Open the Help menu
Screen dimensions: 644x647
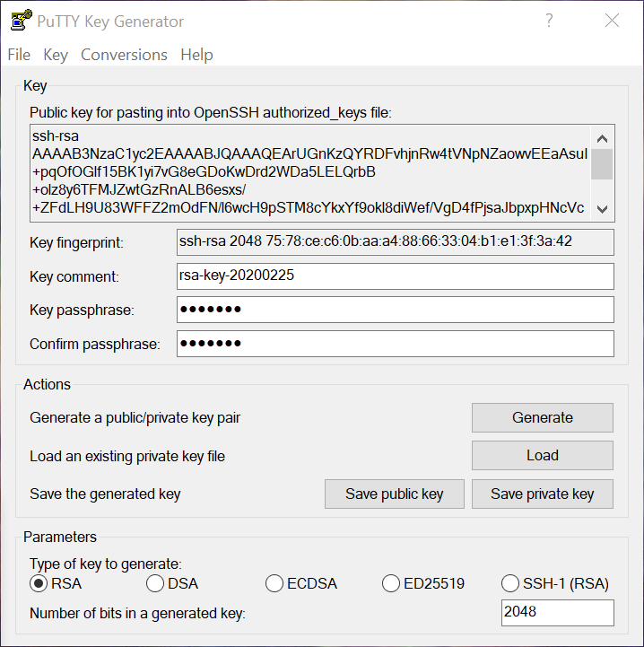click(x=196, y=55)
